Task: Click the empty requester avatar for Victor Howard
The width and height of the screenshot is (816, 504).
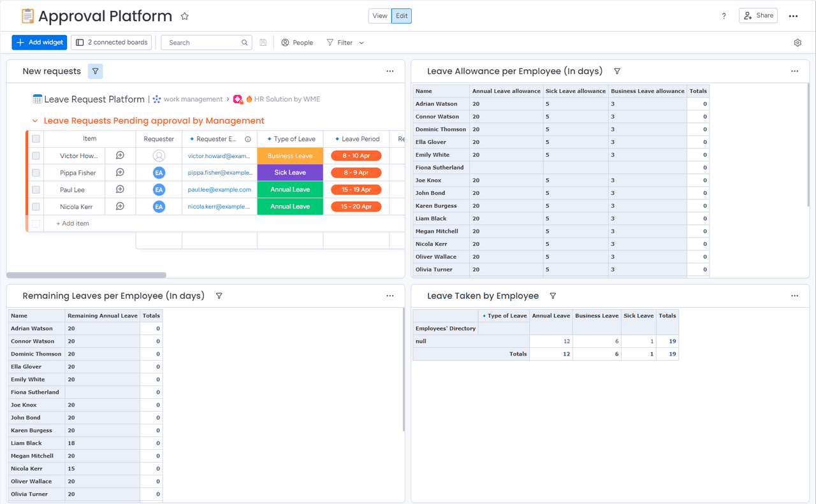Action: pos(159,155)
